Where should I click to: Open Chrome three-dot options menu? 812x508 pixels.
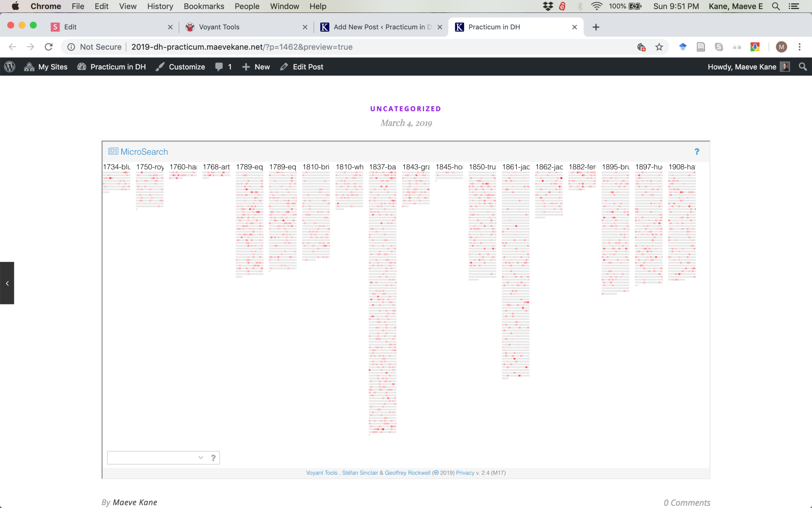800,47
